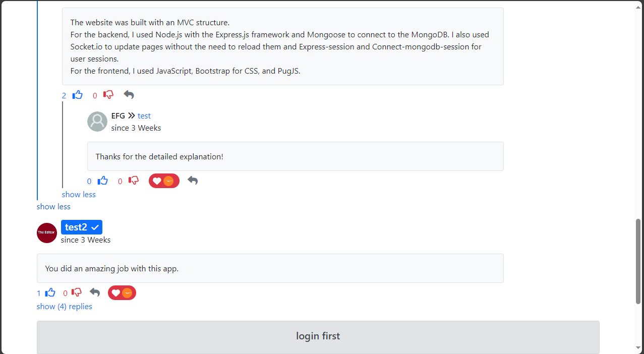This screenshot has height=354, width=644.
Task: Open the test user mention link
Action: pyautogui.click(x=144, y=116)
